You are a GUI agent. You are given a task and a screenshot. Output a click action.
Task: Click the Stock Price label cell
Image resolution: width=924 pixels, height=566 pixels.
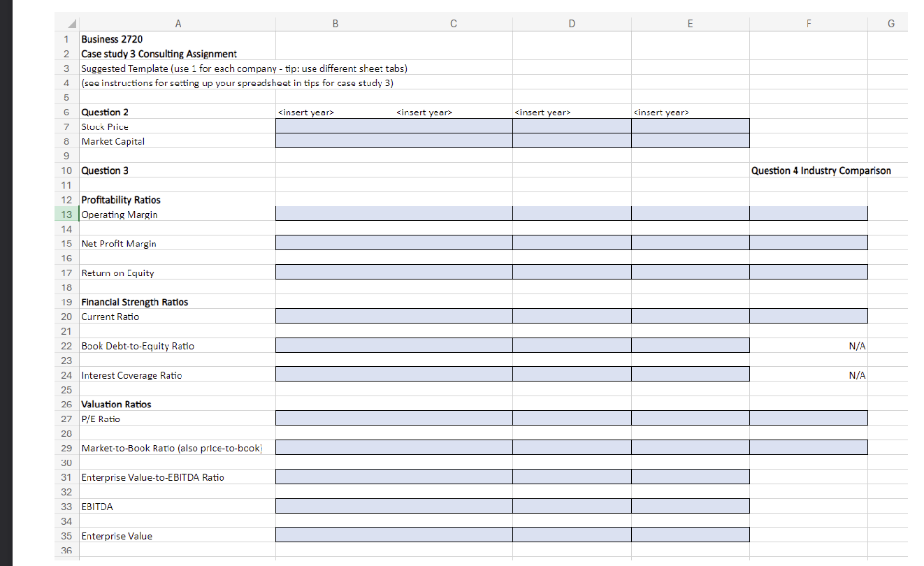pos(178,126)
